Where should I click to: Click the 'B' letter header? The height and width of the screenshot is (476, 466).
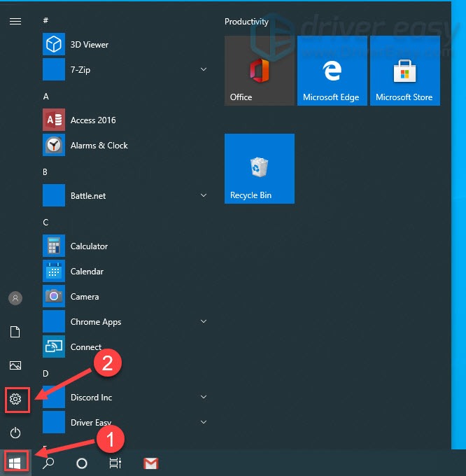[x=45, y=172]
